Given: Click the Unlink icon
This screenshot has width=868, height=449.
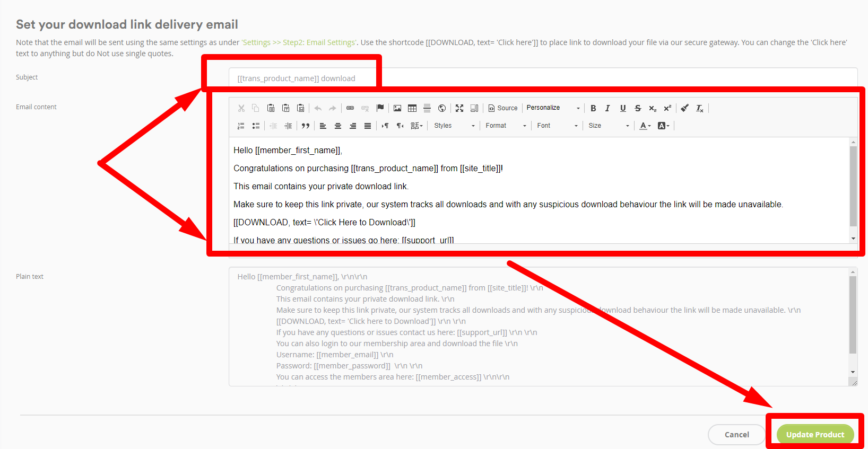Looking at the screenshot, I should click(x=365, y=108).
